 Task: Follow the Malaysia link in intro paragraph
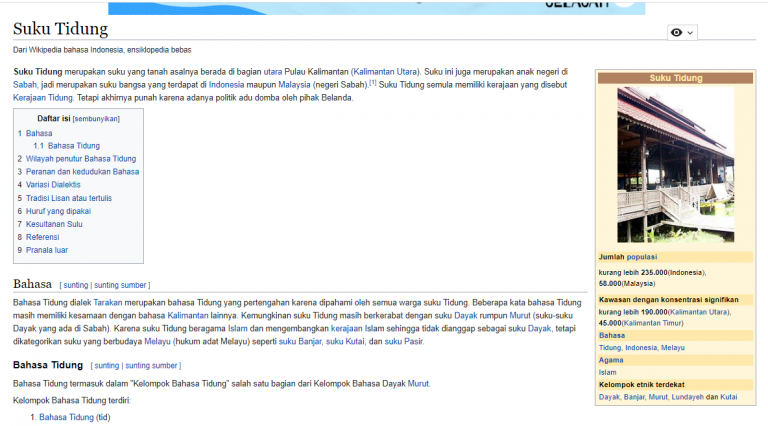[294, 85]
